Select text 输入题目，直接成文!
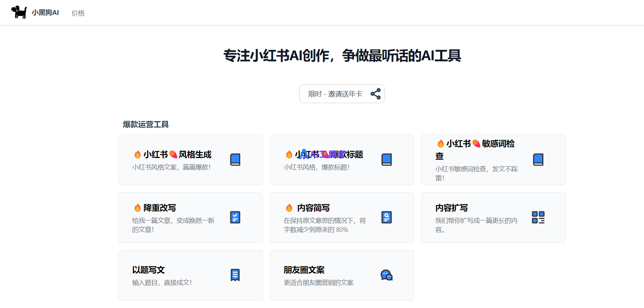644x308 pixels. [162, 282]
